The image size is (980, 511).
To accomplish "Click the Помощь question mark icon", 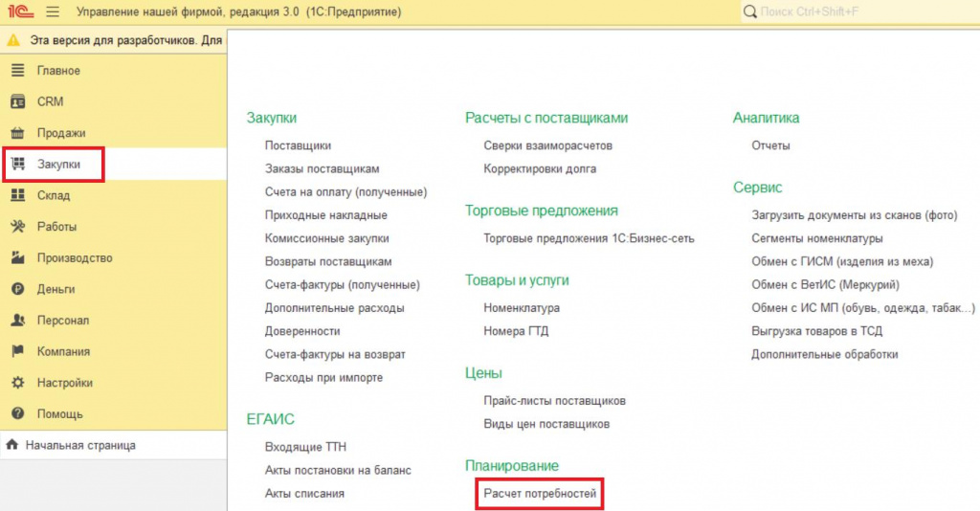I will [x=18, y=414].
